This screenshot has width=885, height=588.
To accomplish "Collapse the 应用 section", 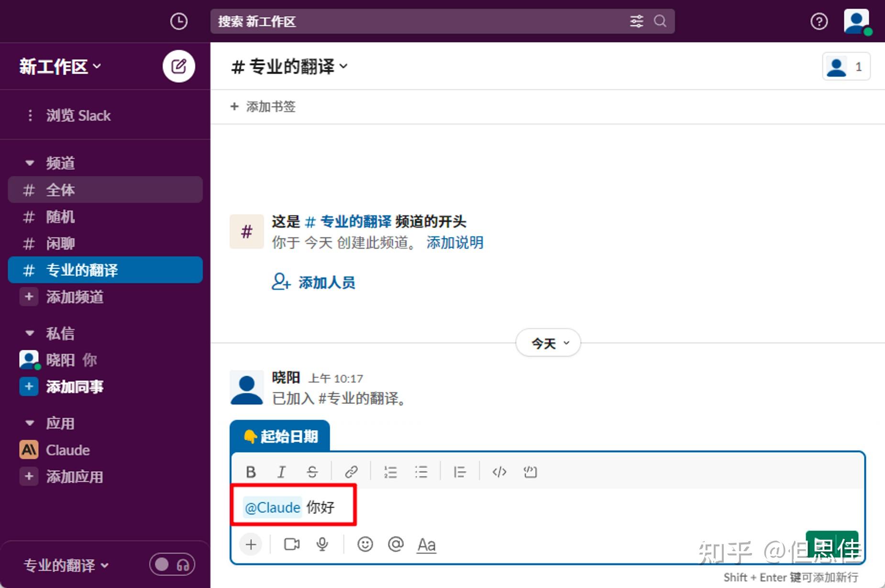I will tap(30, 423).
